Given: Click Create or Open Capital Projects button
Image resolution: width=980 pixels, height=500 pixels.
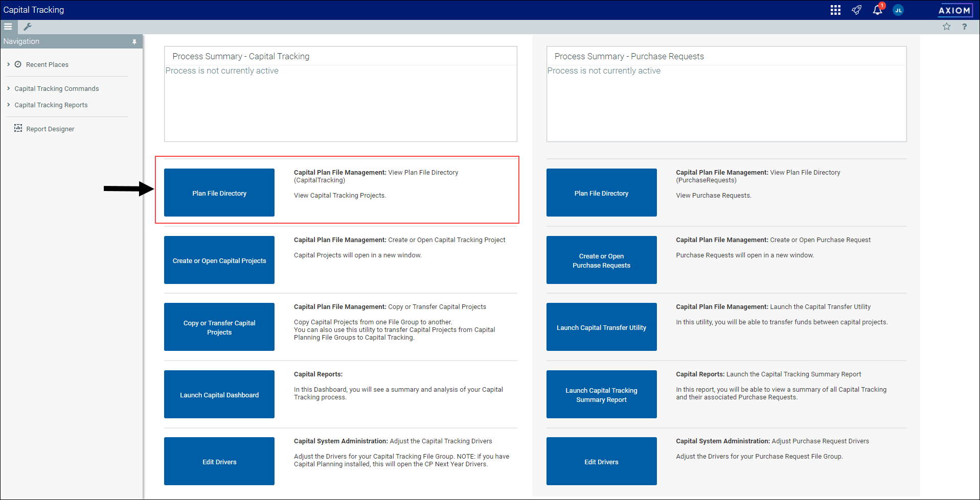Looking at the screenshot, I should pyautogui.click(x=219, y=260).
